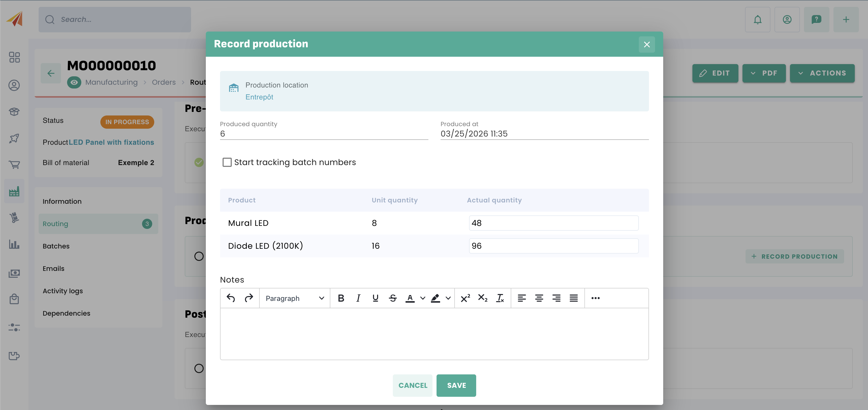Apply italic formatting in notes toolbar
This screenshot has height=410, width=868.
pyautogui.click(x=358, y=298)
